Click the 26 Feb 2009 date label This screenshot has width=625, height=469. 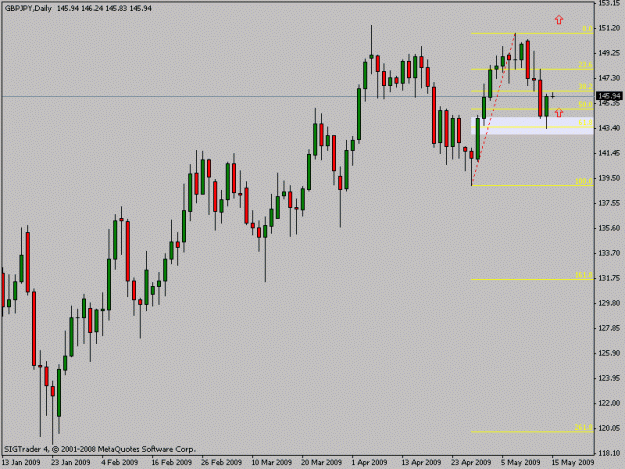[221, 462]
